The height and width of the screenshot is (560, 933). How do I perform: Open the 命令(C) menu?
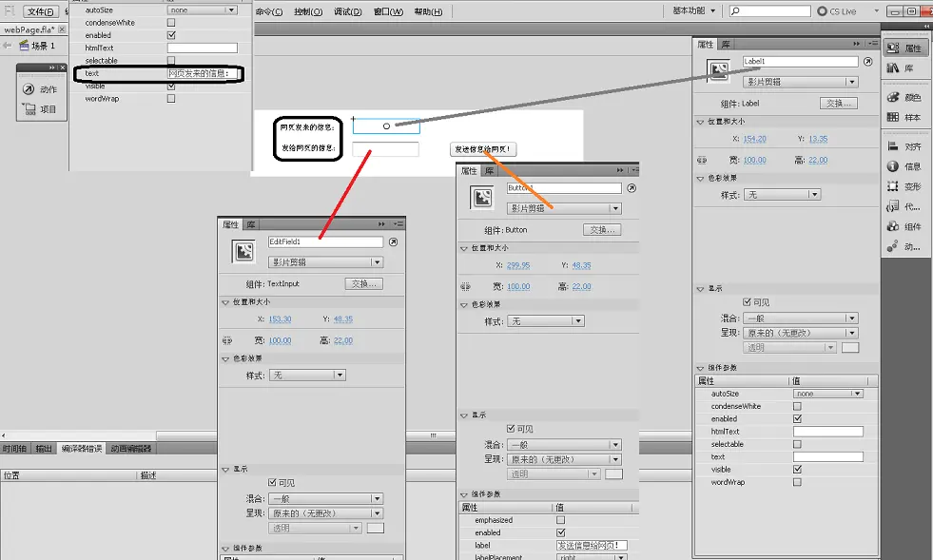[x=269, y=11]
